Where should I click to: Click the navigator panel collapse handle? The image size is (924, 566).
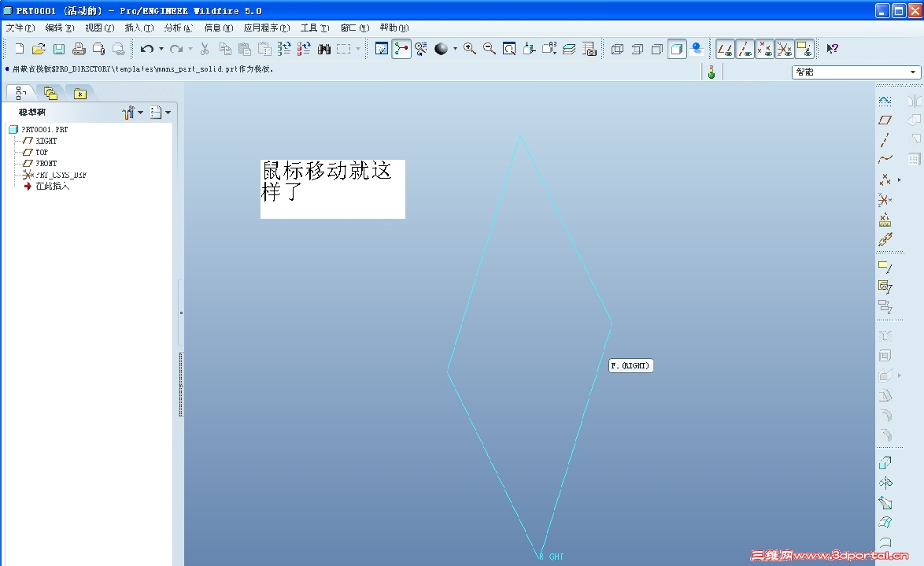click(182, 313)
